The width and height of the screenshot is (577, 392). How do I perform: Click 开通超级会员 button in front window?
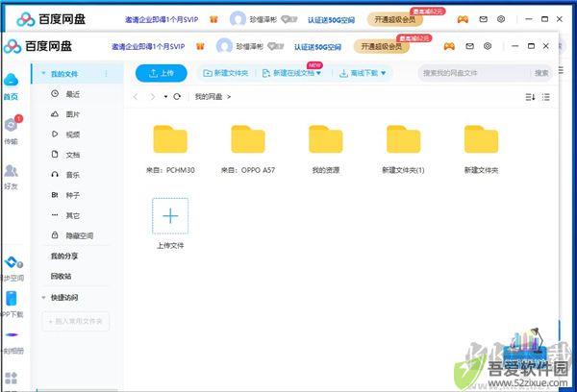point(381,47)
